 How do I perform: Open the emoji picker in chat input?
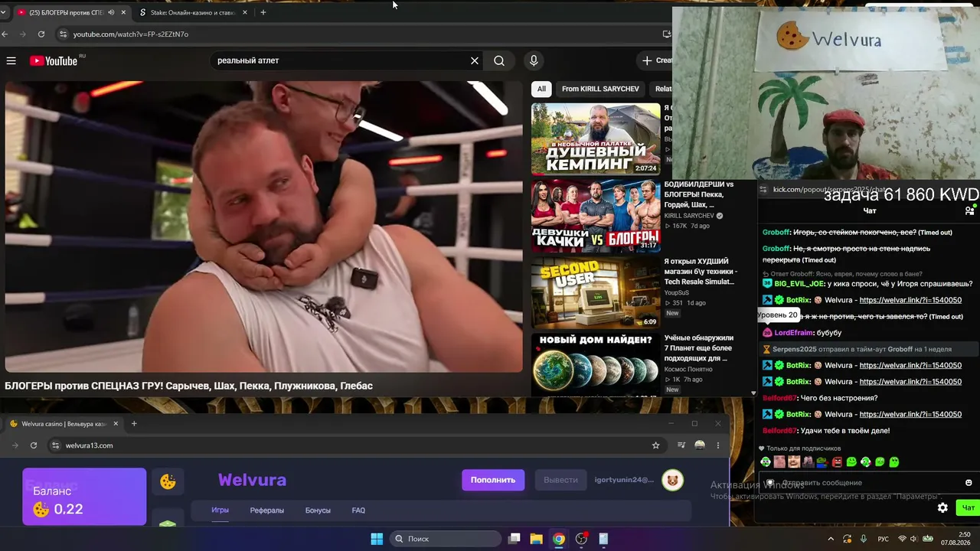tap(969, 483)
